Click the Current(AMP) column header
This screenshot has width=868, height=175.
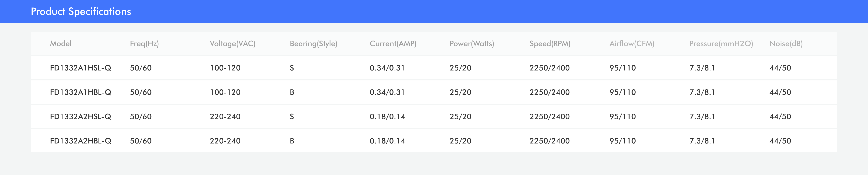(393, 44)
